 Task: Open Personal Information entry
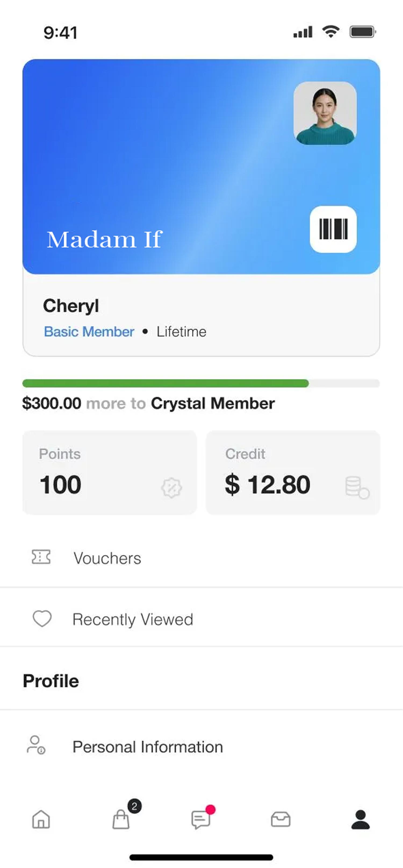[x=147, y=747]
